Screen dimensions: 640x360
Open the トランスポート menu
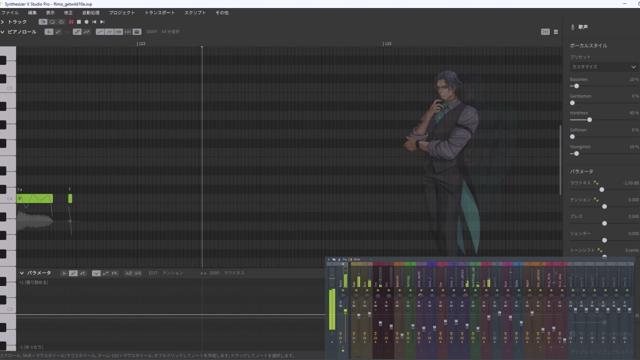pos(160,13)
